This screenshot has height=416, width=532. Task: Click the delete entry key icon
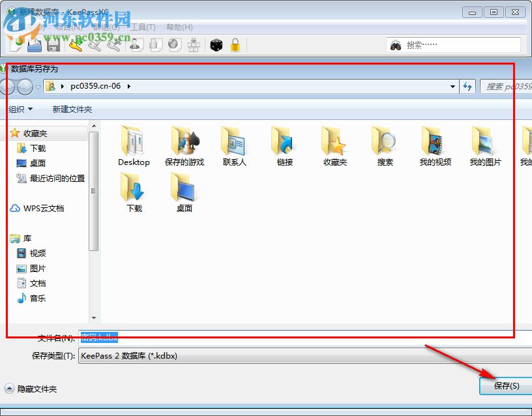tap(114, 45)
